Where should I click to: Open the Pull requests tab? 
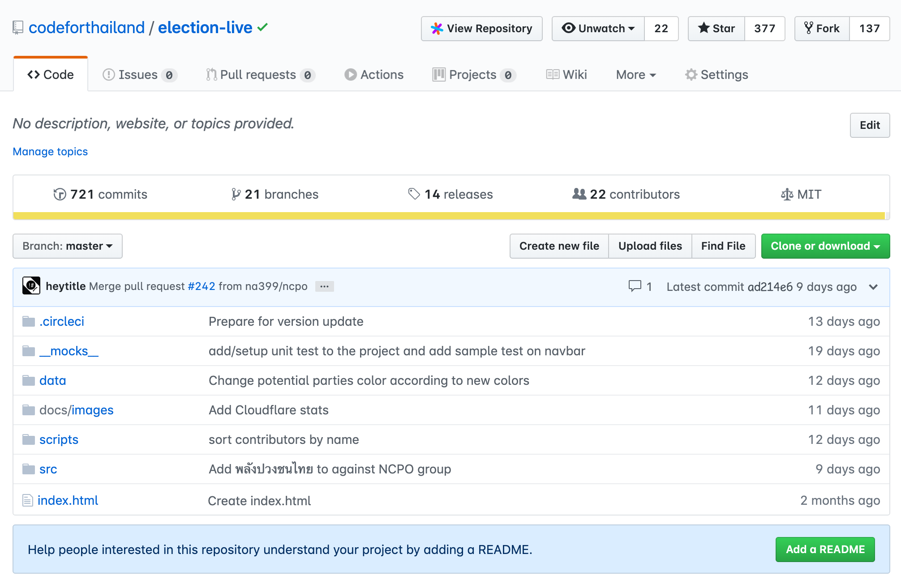click(261, 75)
